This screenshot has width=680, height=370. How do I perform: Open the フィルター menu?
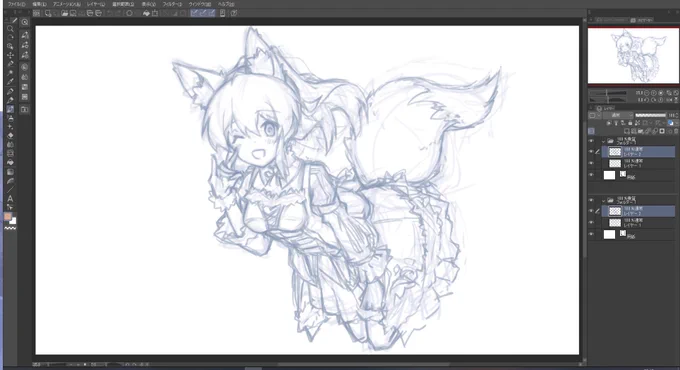(x=172, y=4)
